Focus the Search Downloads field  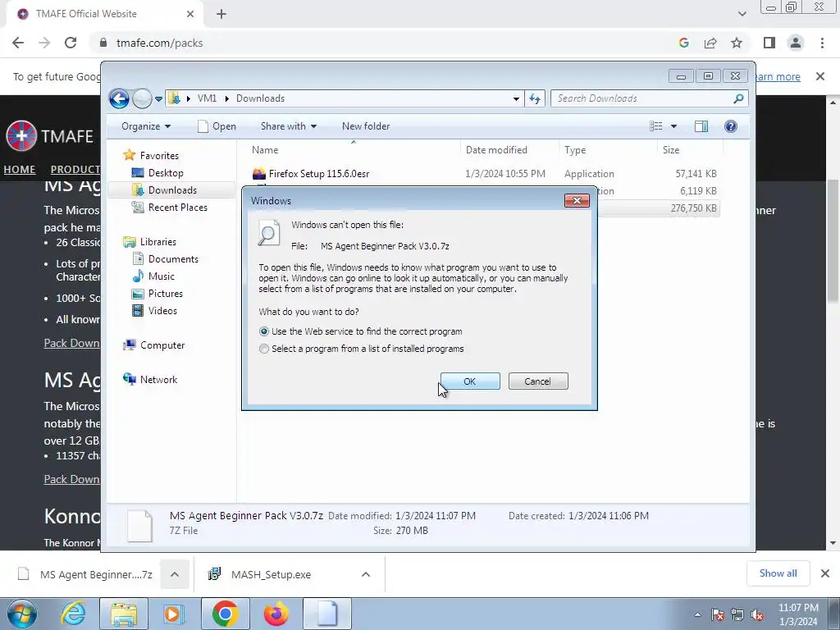click(x=643, y=98)
